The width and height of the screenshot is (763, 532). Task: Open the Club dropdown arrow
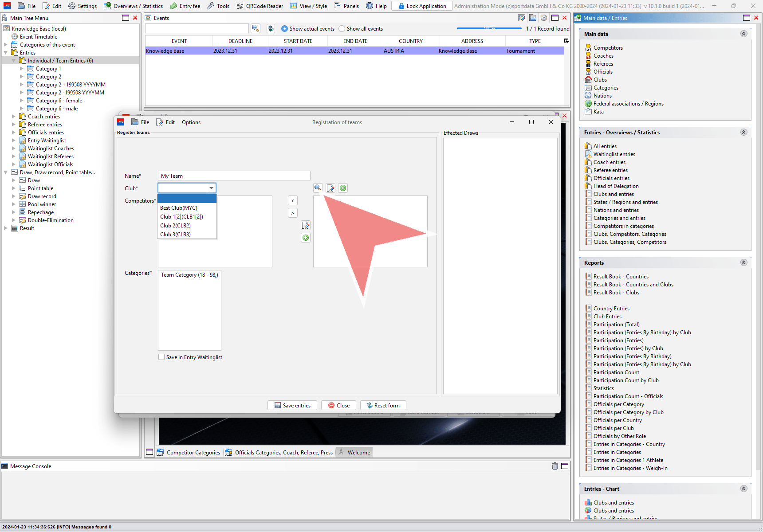point(212,188)
